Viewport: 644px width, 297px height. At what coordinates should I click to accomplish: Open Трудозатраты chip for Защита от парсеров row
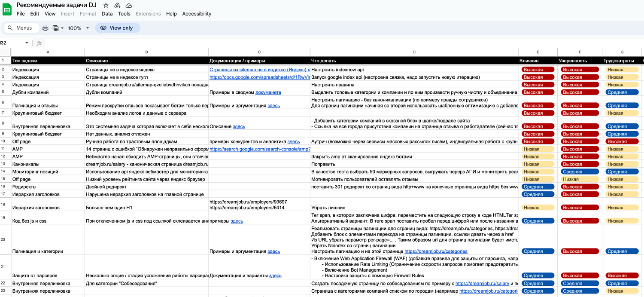pyautogui.click(x=622, y=276)
